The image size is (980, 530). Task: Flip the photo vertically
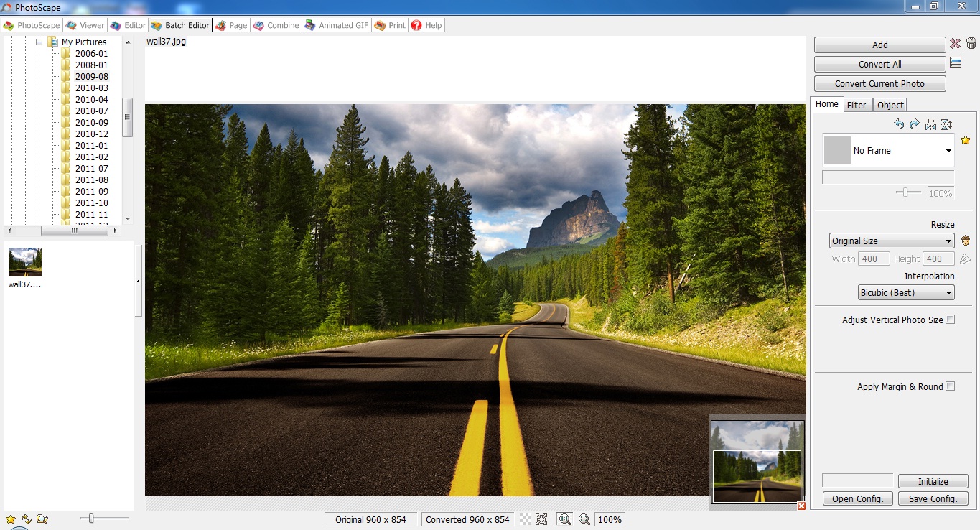(x=946, y=124)
